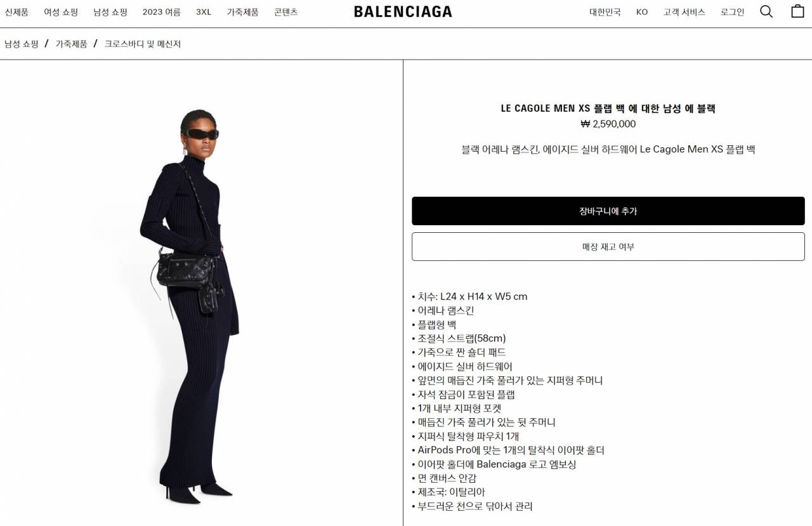812x526 pixels.
Task: Select the 2023 여름 menu item
Action: tap(162, 12)
